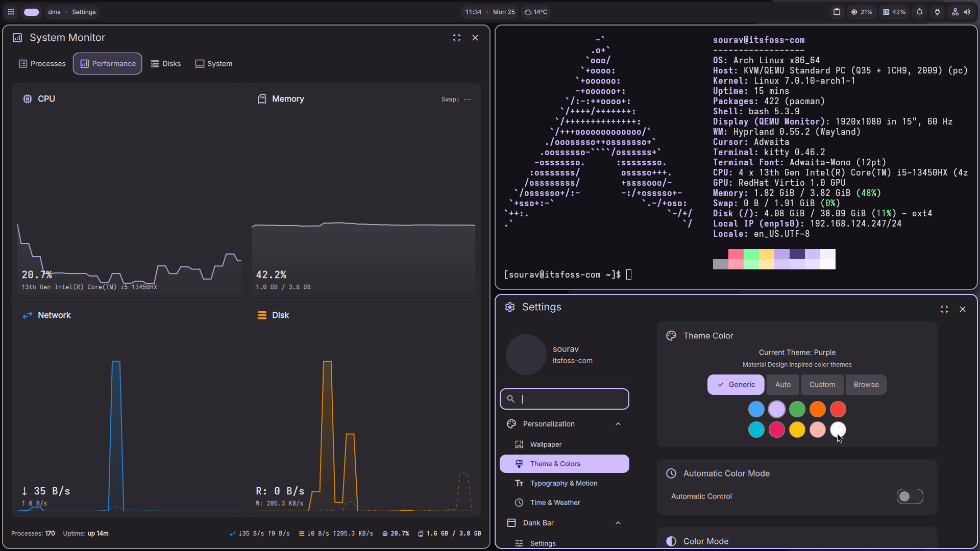The height and width of the screenshot is (551, 980).
Task: Click the Disk stack icon in the Disk card
Action: tap(262, 315)
